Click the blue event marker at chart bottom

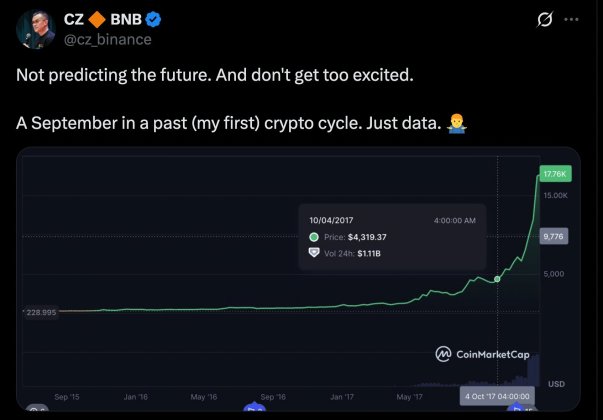256,409
